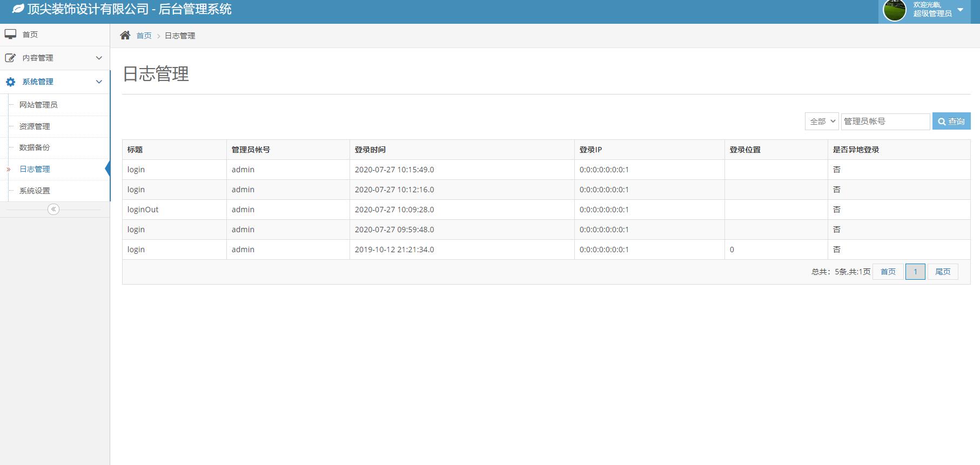Go to 系统设置 in the sidebar
This screenshot has height=465, width=980.
tap(35, 191)
